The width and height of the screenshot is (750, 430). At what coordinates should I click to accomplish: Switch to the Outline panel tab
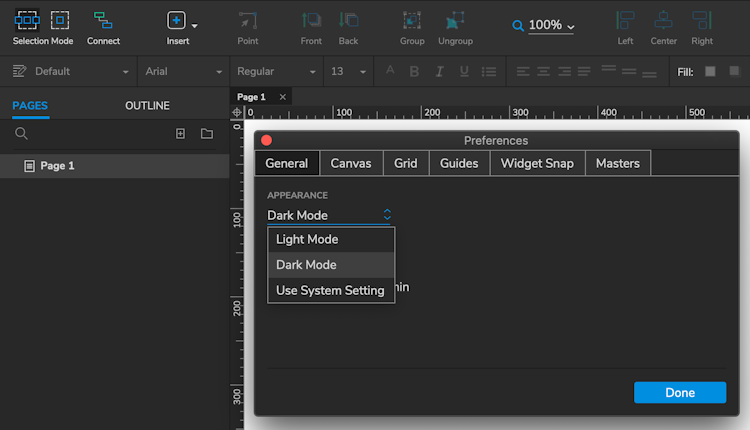point(147,106)
